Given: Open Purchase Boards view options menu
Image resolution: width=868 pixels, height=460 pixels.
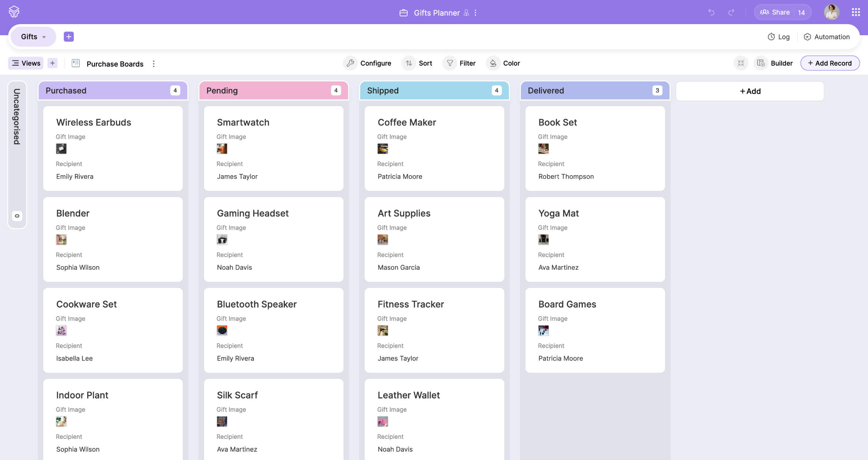Looking at the screenshot, I should coord(154,64).
